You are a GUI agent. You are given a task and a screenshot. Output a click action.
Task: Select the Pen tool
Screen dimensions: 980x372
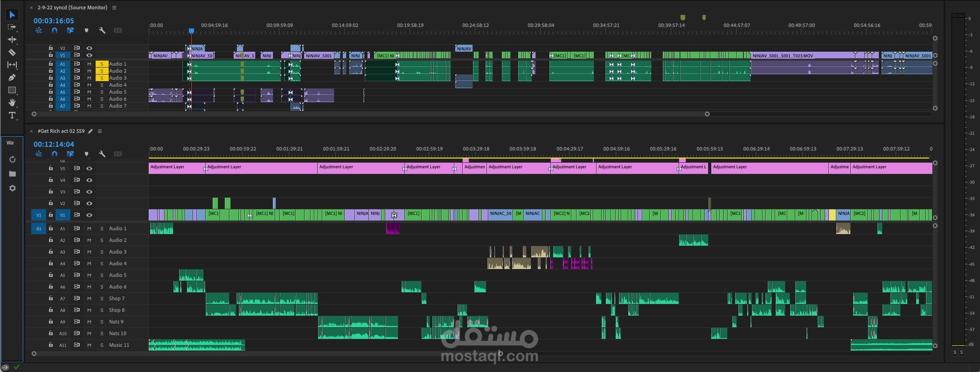click(12, 77)
